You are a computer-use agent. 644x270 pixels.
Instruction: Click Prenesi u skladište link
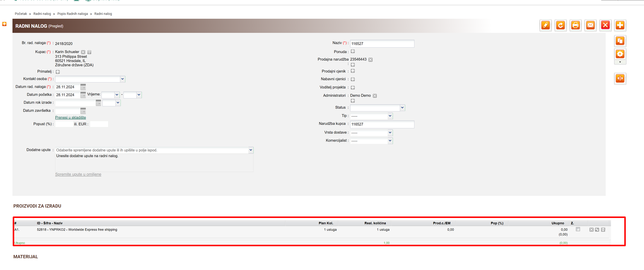pos(70,117)
